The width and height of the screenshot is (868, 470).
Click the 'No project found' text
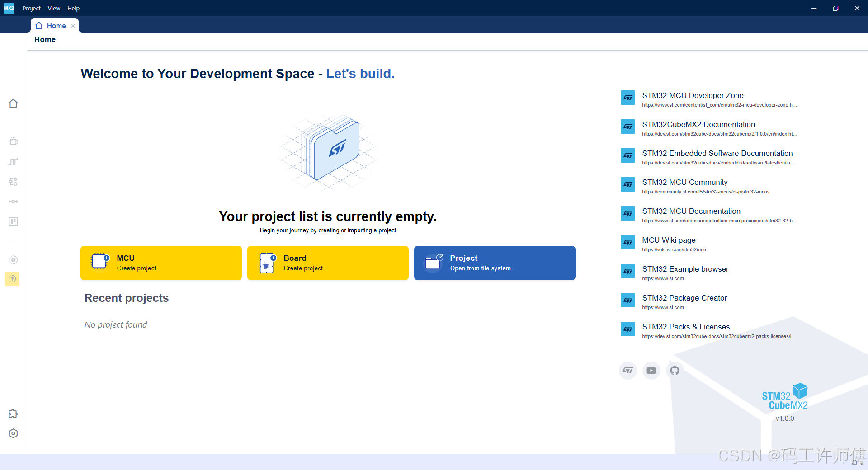(116, 324)
